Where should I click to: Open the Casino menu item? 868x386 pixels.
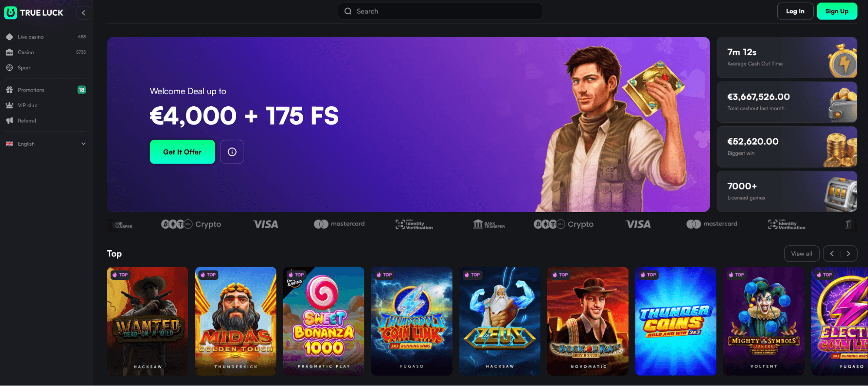click(x=46, y=52)
